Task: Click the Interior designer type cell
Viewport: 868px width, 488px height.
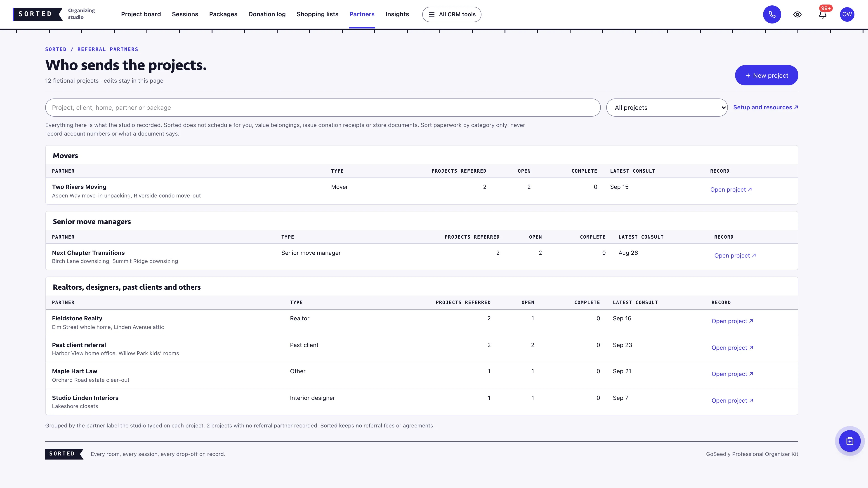Action: (312, 398)
